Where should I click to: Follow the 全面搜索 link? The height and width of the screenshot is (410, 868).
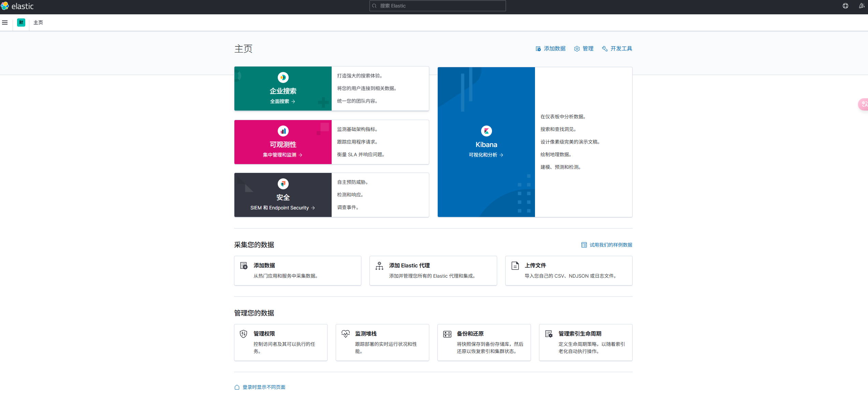[x=283, y=101]
